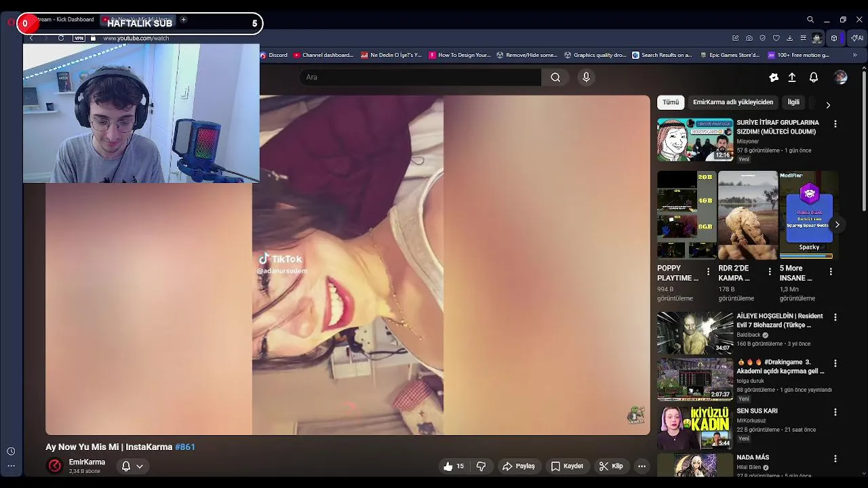This screenshot has height=488, width=868.
Task: Dislike the video with thumbs down
Action: point(481,466)
